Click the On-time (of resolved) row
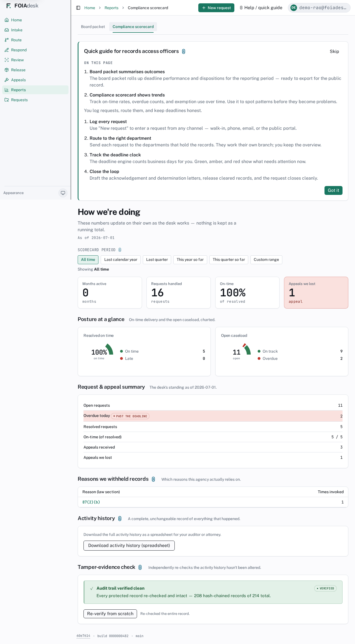The width and height of the screenshot is (355, 644). point(213,437)
